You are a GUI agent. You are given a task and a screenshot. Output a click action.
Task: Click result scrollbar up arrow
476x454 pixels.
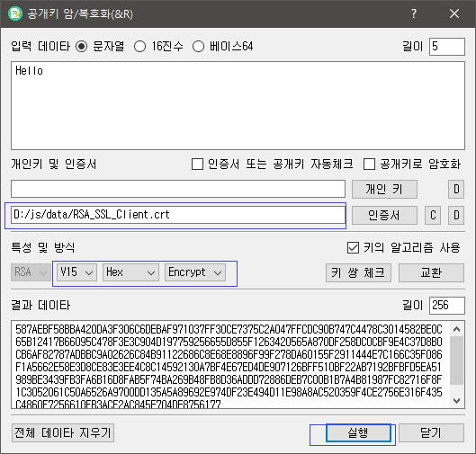pos(456,329)
